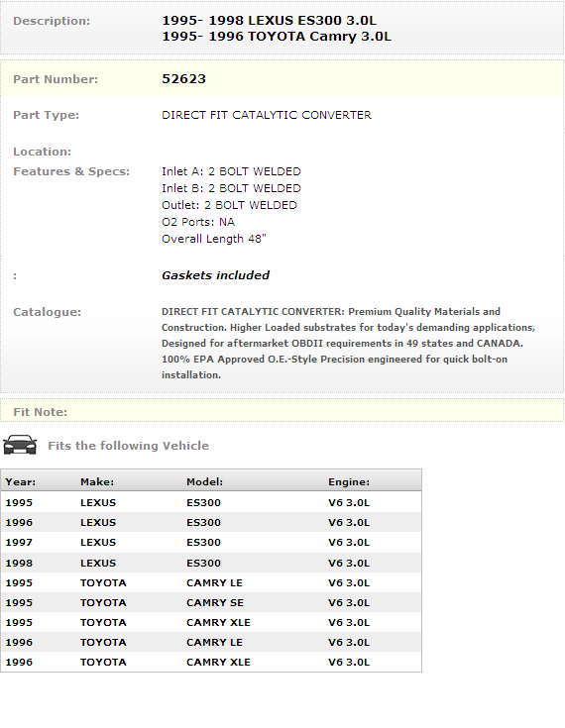Click the Make column header
This screenshot has height=728, width=565.
coord(97,482)
